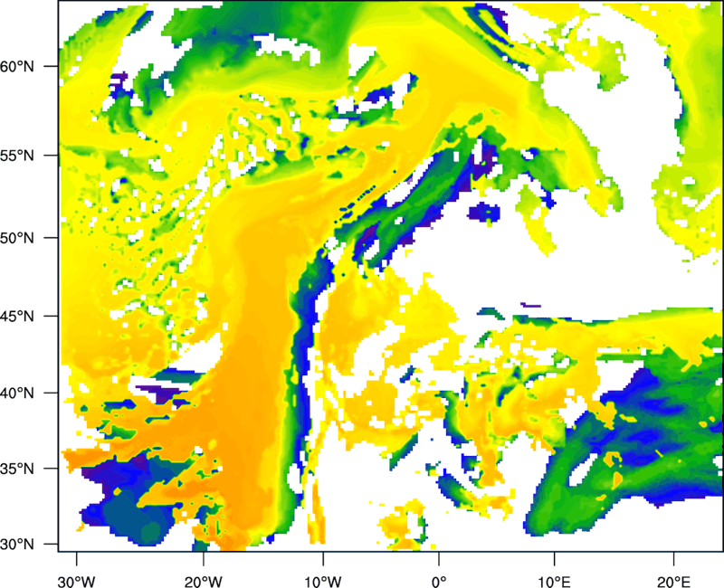Click the 55°N latitude label
Image resolution: width=724 pixels, height=588 pixels.
[17, 156]
